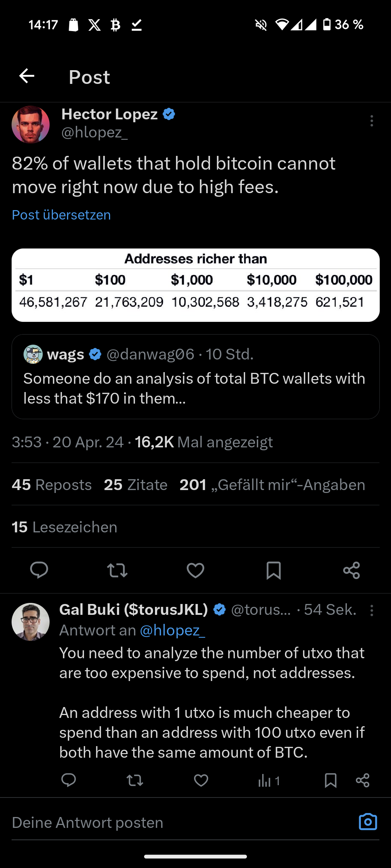Tap "Post übersetzen" translate link
The width and height of the screenshot is (391, 868).
pos(61,215)
